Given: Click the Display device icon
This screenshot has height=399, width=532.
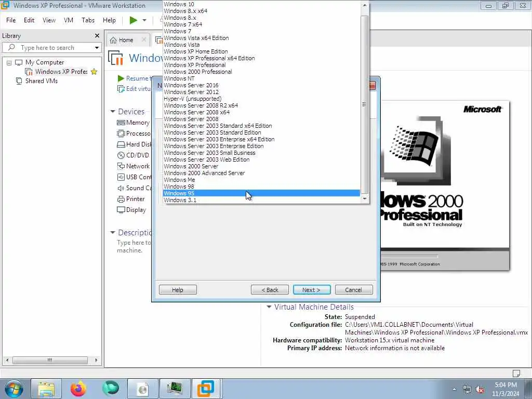Looking at the screenshot, I should point(121,210).
